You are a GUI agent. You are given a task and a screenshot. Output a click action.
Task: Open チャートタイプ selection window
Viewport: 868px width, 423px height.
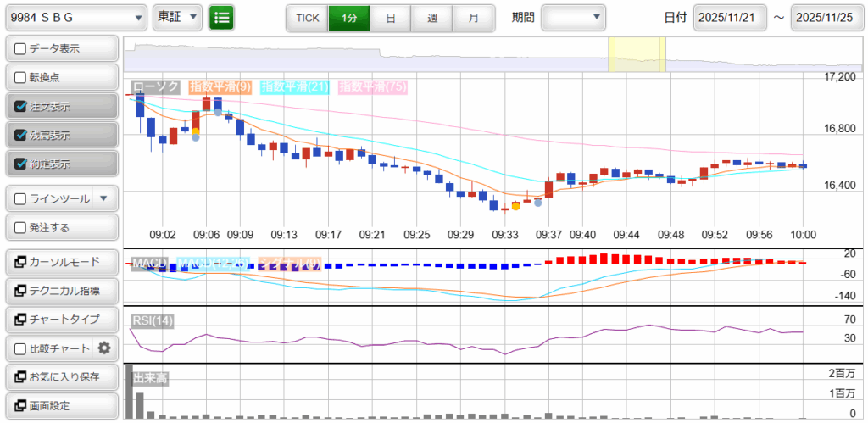pyautogui.click(x=61, y=319)
